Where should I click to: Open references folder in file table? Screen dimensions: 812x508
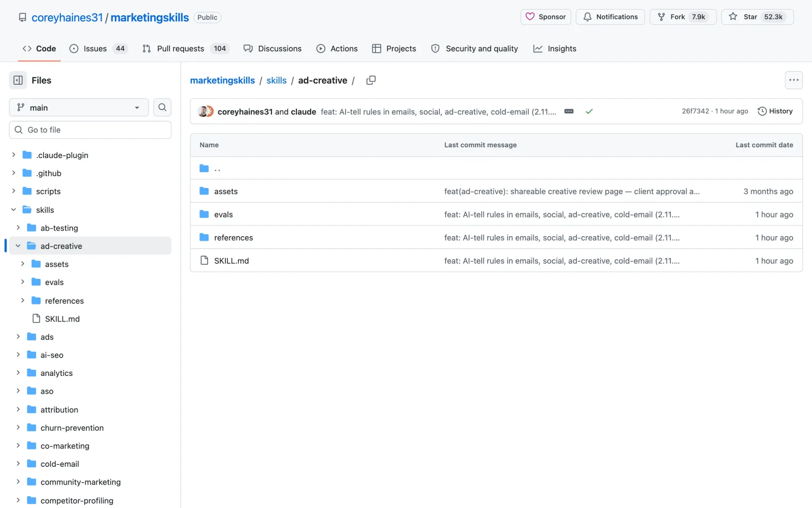[x=233, y=237]
